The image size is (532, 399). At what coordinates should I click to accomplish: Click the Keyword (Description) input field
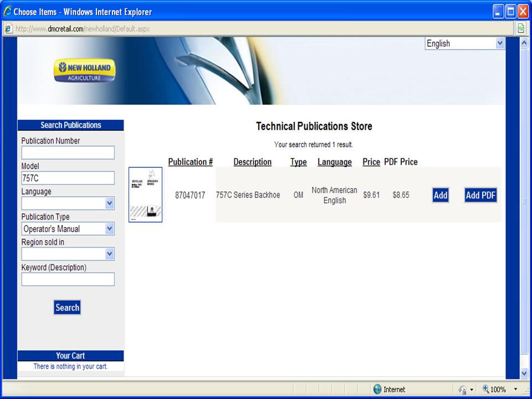(x=68, y=279)
